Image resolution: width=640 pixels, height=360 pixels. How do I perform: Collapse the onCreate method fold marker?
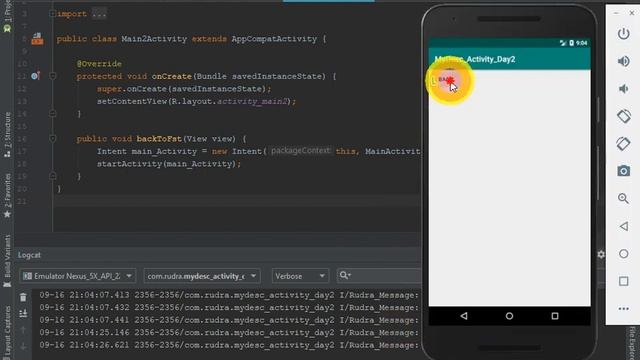point(52,76)
